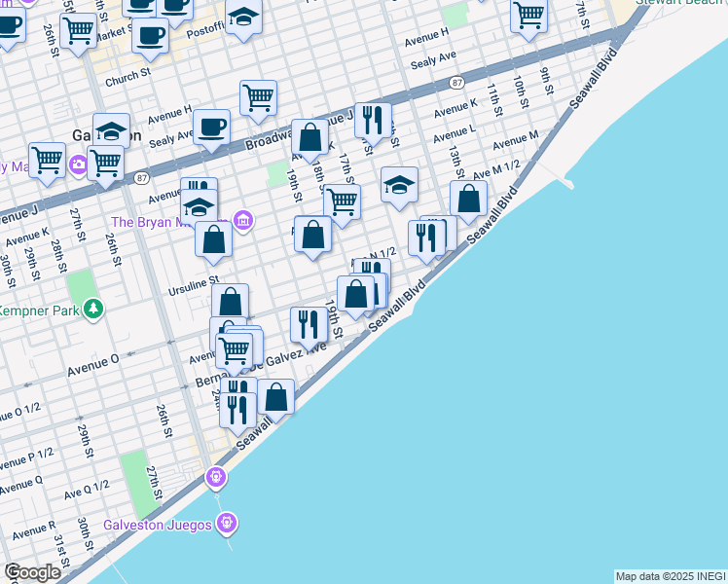This screenshot has height=584, width=728.
Task: Select the restaurant marker at Ave N 1/2
Action: pyautogui.click(x=373, y=268)
